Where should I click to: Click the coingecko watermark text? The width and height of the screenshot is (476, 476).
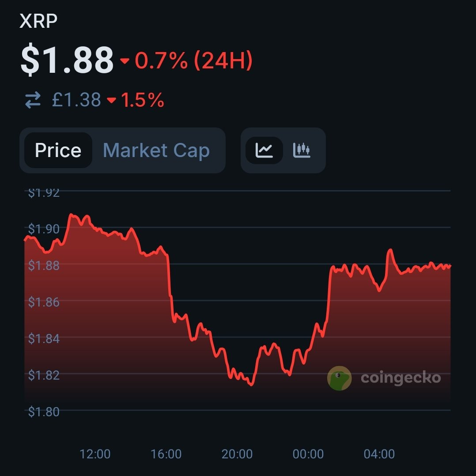[x=400, y=378]
